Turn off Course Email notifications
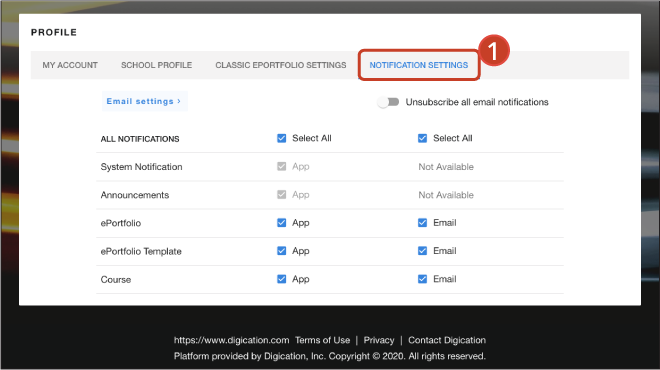Viewport: 660px width, 370px height. point(422,279)
